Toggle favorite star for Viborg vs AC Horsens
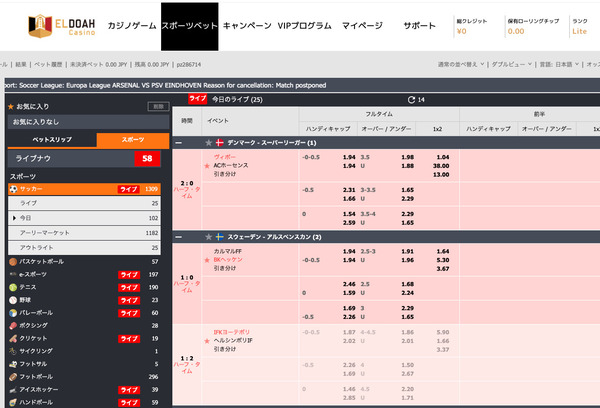This screenshot has height=408, width=600. 207,166
